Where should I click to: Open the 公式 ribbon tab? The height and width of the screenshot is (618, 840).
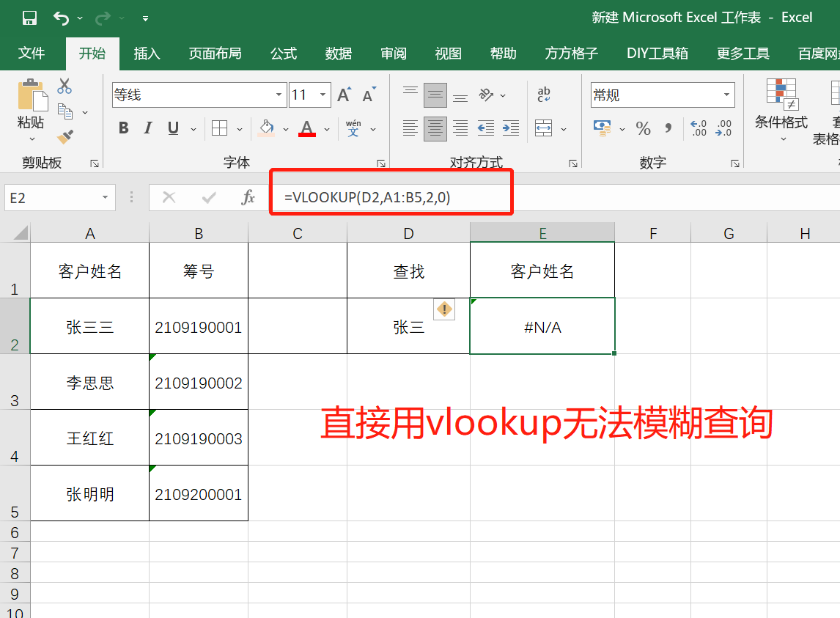click(x=284, y=54)
